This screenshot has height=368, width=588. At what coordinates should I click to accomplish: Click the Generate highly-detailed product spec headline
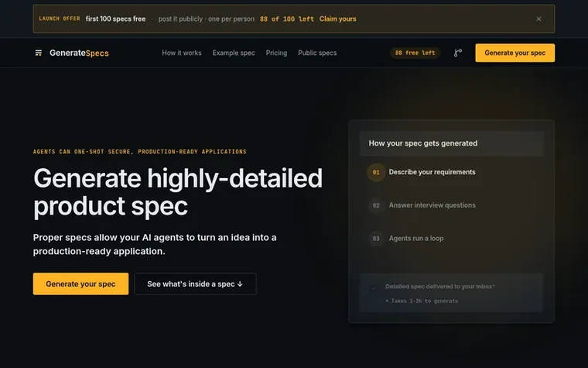pyautogui.click(x=178, y=192)
